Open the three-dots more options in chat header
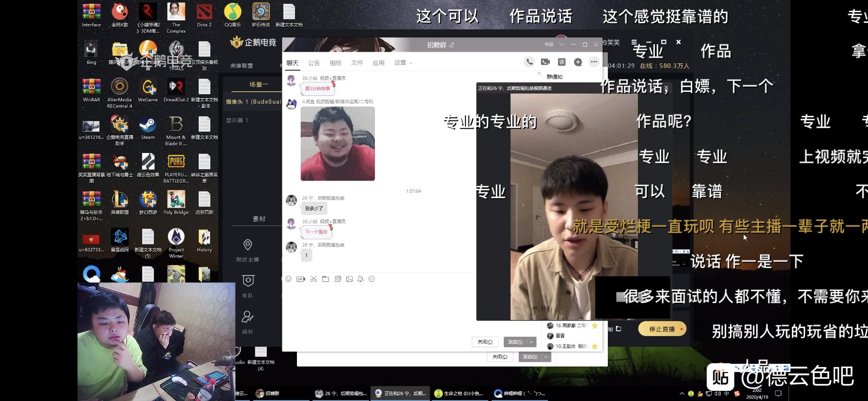Image resolution: width=868 pixels, height=401 pixels. (x=594, y=62)
